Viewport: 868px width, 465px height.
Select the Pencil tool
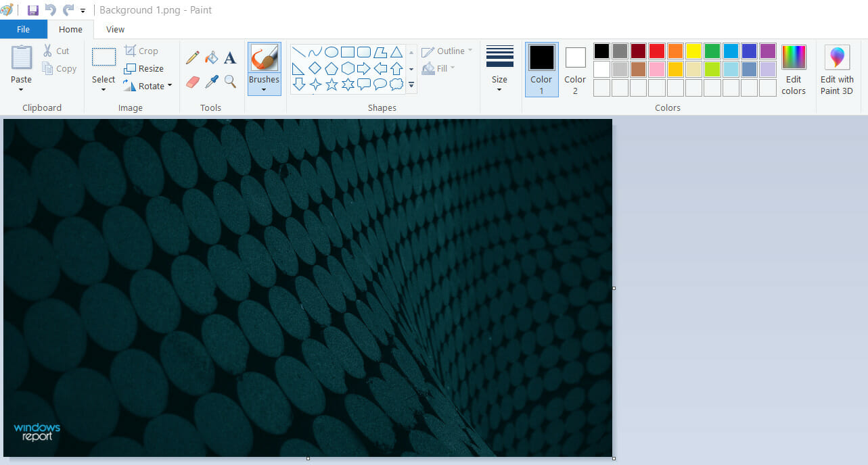[x=193, y=58]
